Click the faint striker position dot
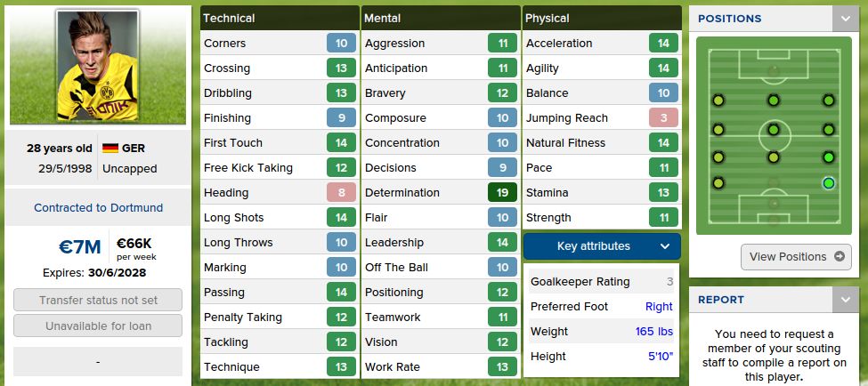Screen dimensions: 868x386 coord(774,71)
